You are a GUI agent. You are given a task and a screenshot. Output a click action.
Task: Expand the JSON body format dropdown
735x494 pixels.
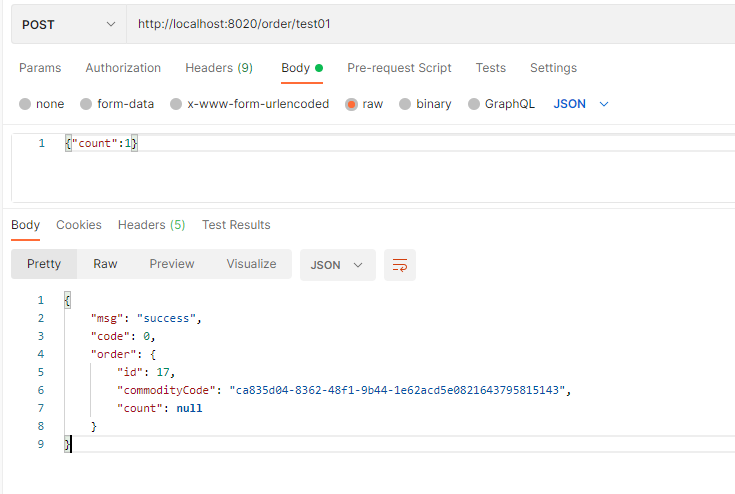[581, 104]
